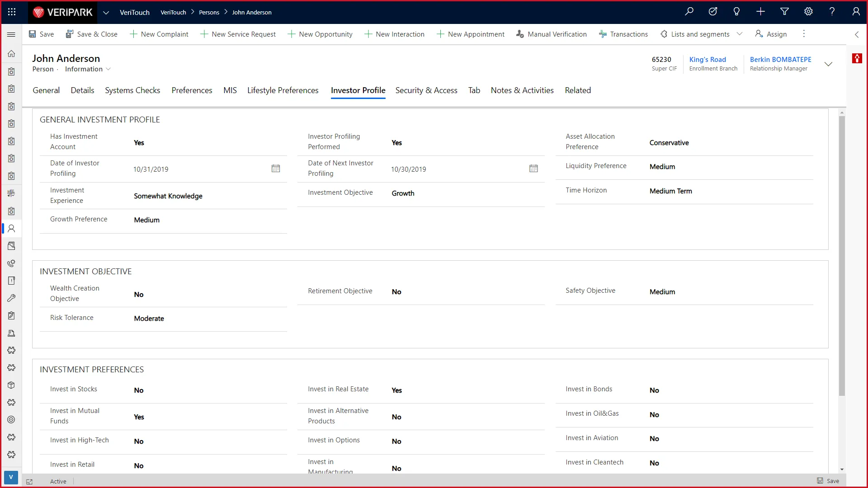Image resolution: width=868 pixels, height=488 pixels.
Task: Open the Lifestyle Preferences tab
Action: (283, 90)
